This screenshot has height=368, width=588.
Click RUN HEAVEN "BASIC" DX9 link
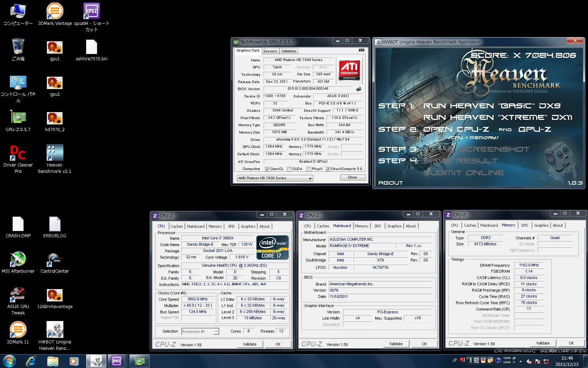492,106
